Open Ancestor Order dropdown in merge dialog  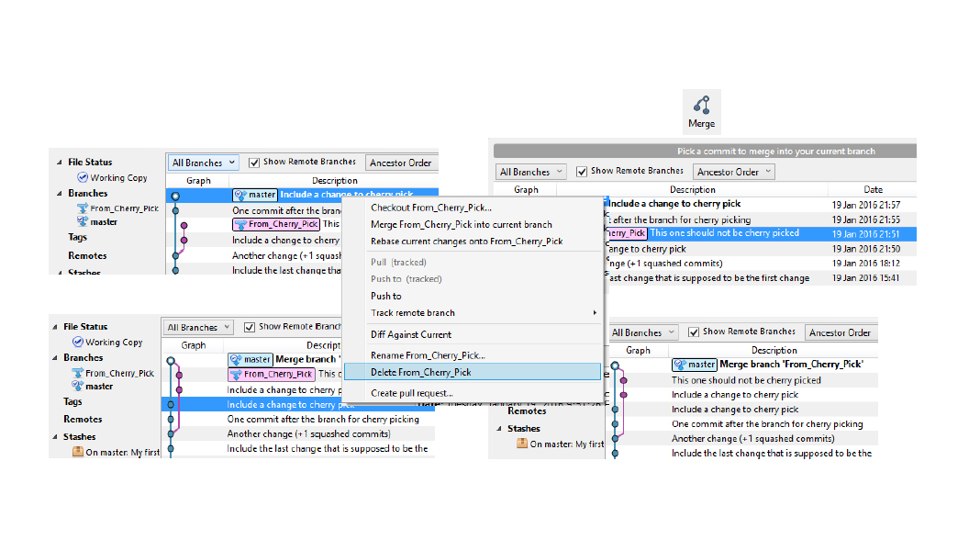[x=734, y=172]
